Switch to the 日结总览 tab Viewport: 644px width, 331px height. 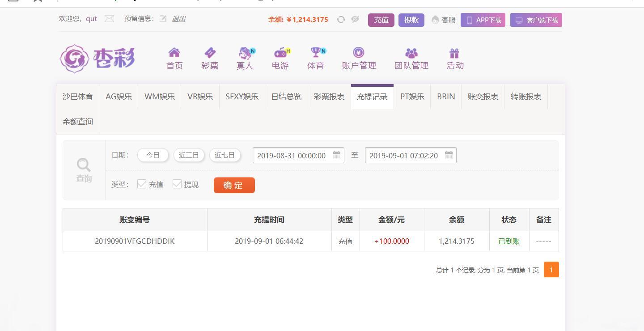(286, 97)
